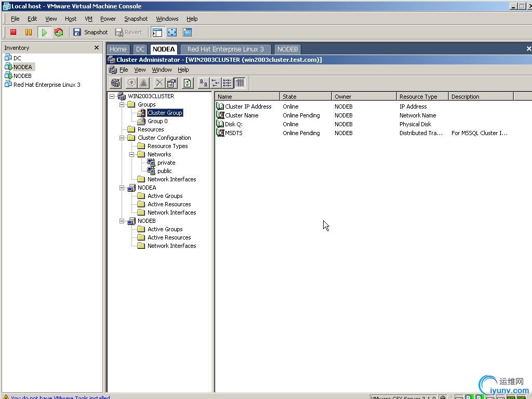Open Cluster Administrator File menu

(124, 70)
